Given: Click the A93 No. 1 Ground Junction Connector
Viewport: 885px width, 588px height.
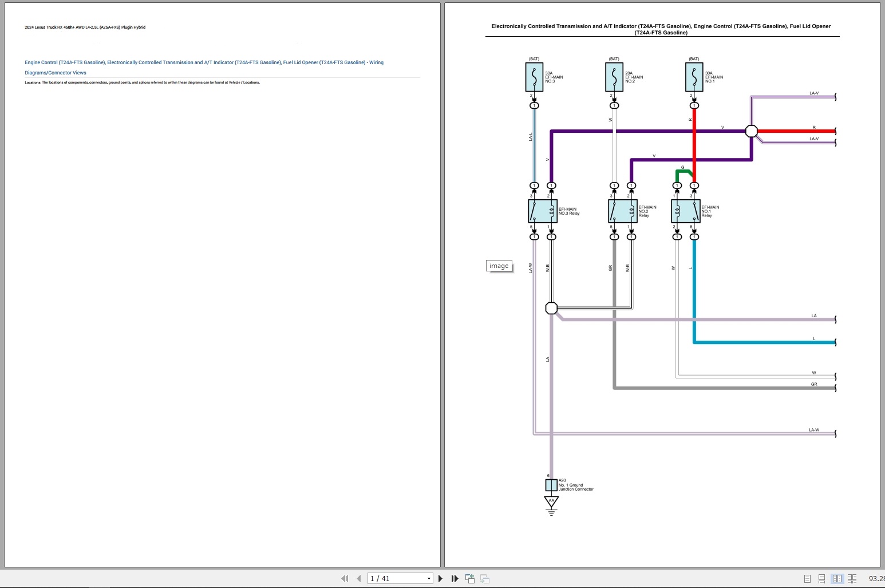Looking at the screenshot, I should (551, 485).
